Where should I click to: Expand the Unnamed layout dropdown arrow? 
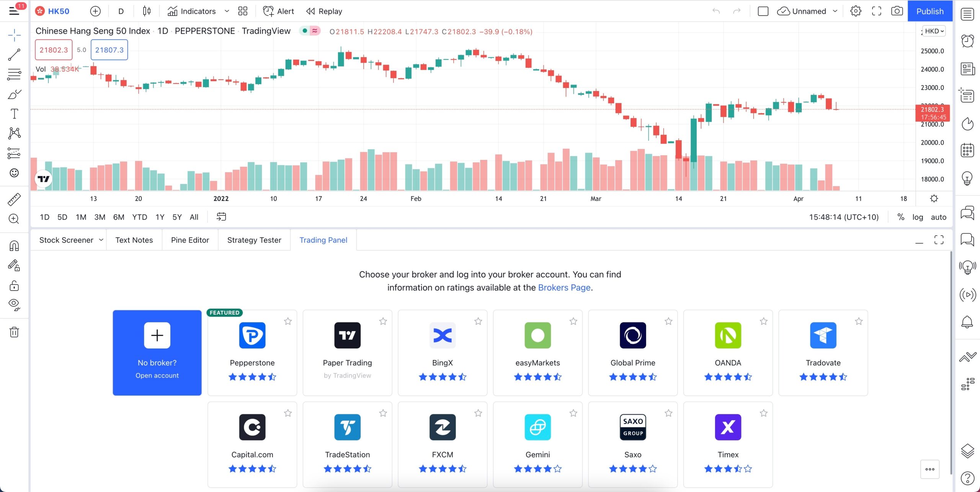835,11
